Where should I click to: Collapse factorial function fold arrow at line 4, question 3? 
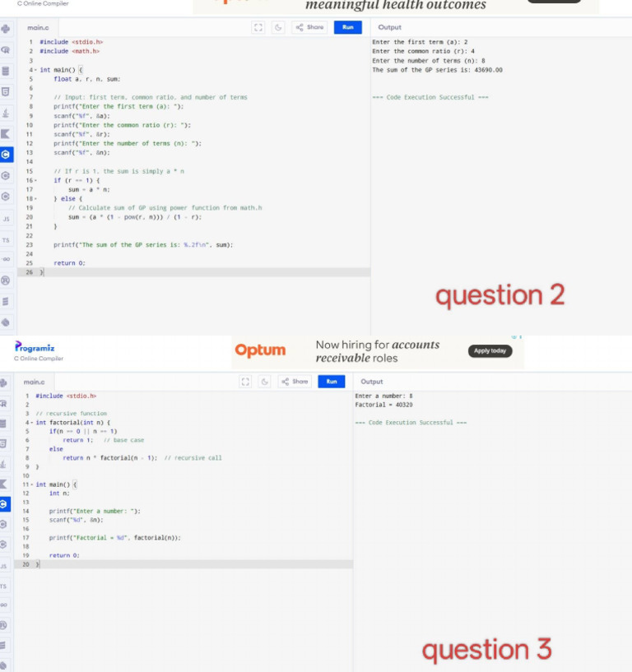tap(32, 423)
